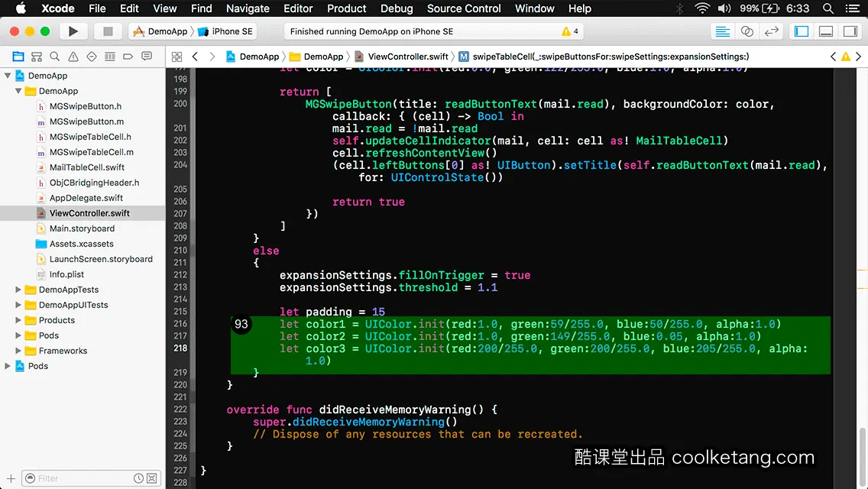
Task: Select the DemoApp scheme
Action: click(x=160, y=31)
